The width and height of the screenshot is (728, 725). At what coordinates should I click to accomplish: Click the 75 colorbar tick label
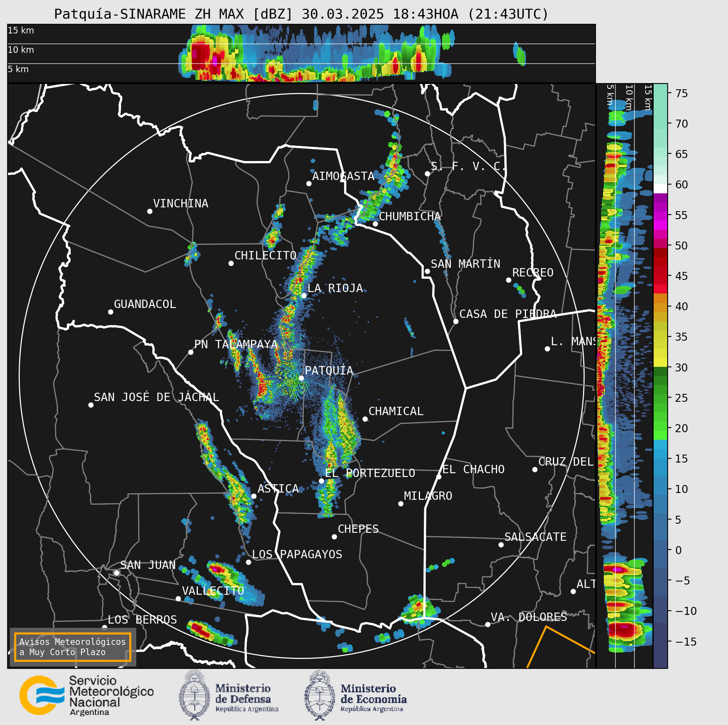click(681, 93)
